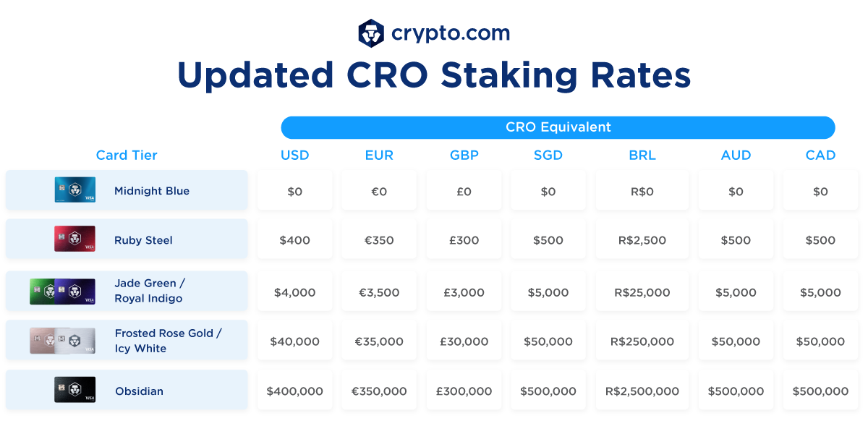Select the CAD column header
The height and width of the screenshot is (434, 868).
coord(820,156)
